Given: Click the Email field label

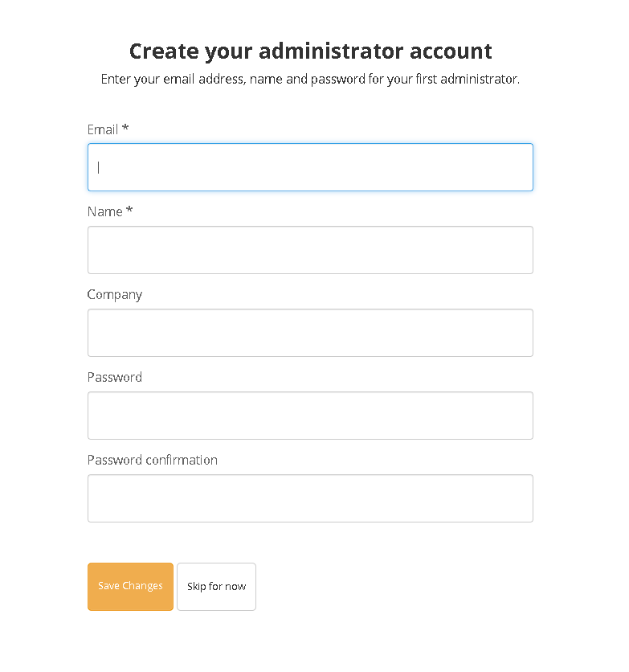Looking at the screenshot, I should coord(102,129).
